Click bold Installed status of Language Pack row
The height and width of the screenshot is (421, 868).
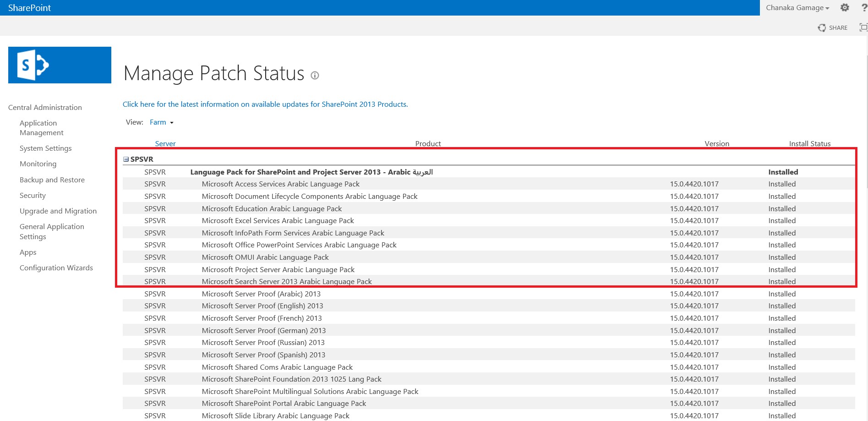(783, 172)
